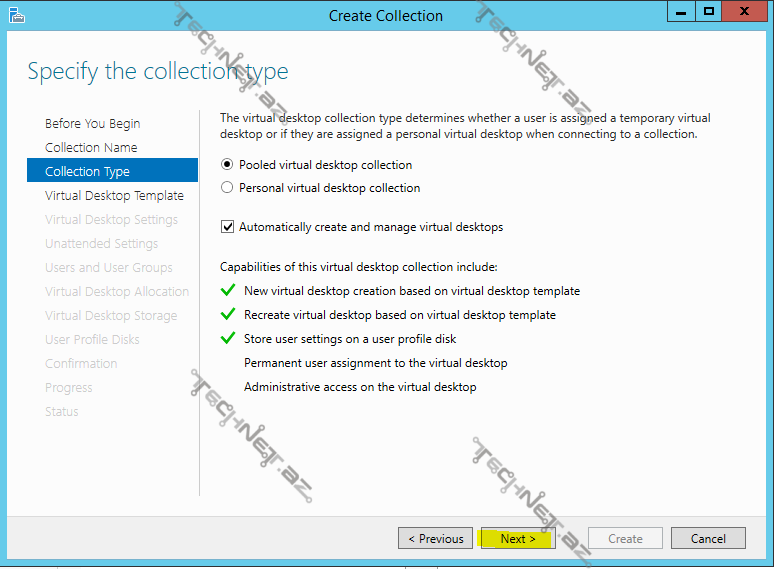
Task: Maximize the Create Collection window
Action: coord(709,12)
